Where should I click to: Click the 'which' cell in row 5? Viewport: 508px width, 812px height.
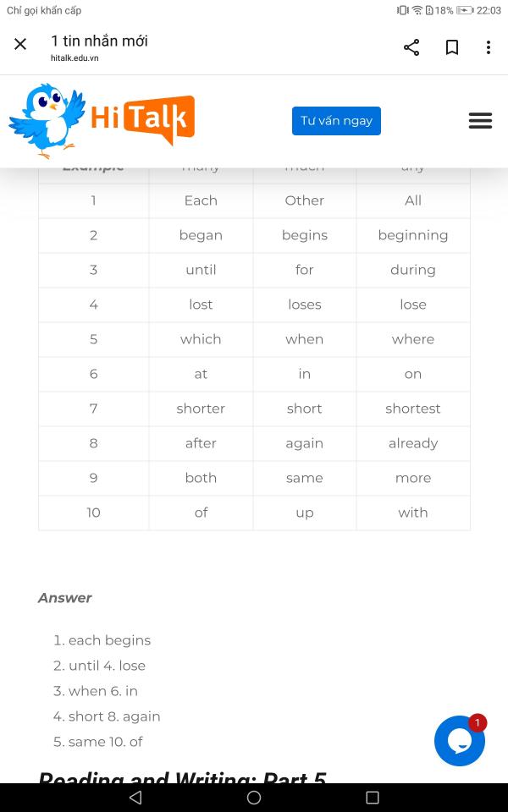coord(201,339)
